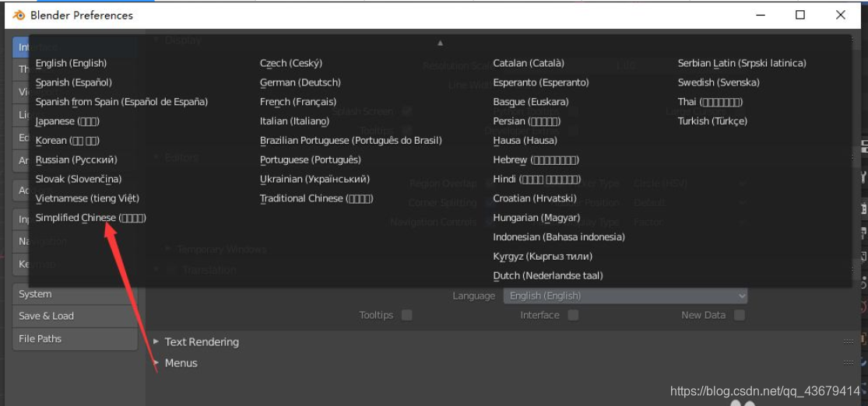This screenshot has width=868, height=406.
Task: Pick the Persian language entry
Action: (527, 121)
